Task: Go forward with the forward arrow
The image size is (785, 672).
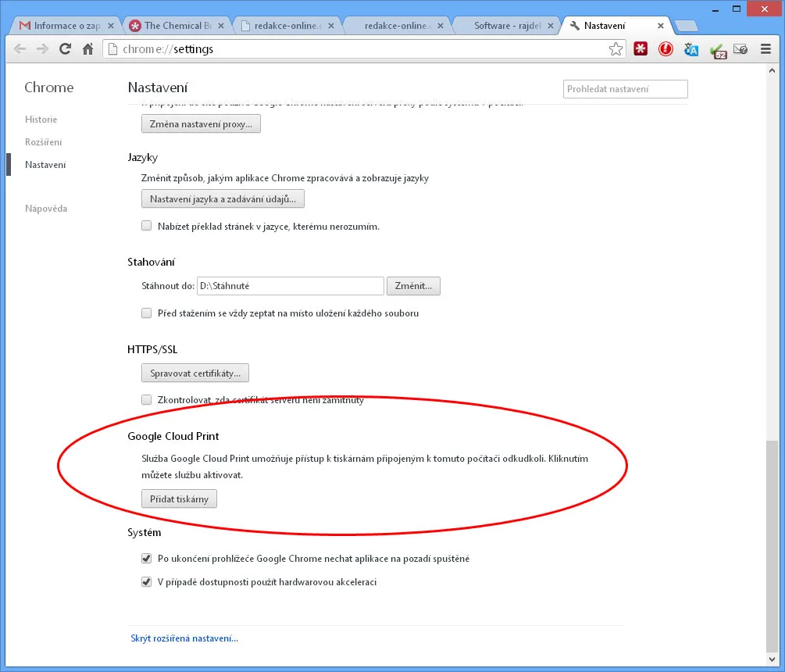Action: point(42,48)
